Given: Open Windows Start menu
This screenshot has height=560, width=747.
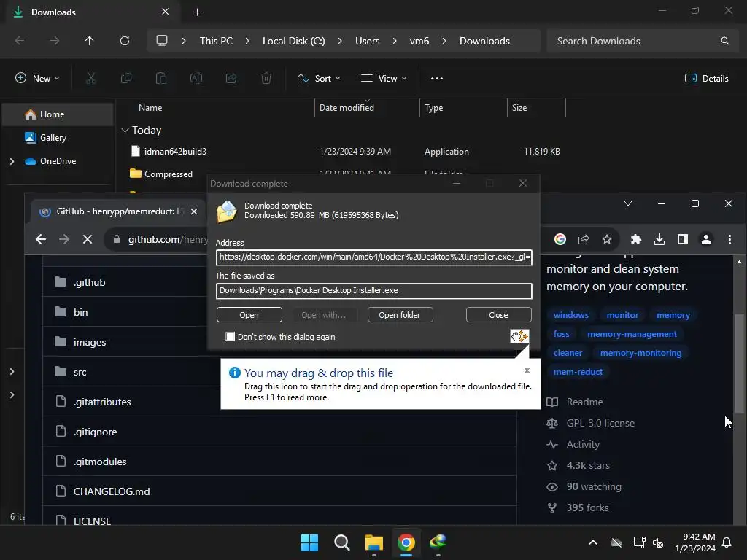Looking at the screenshot, I should (x=309, y=542).
